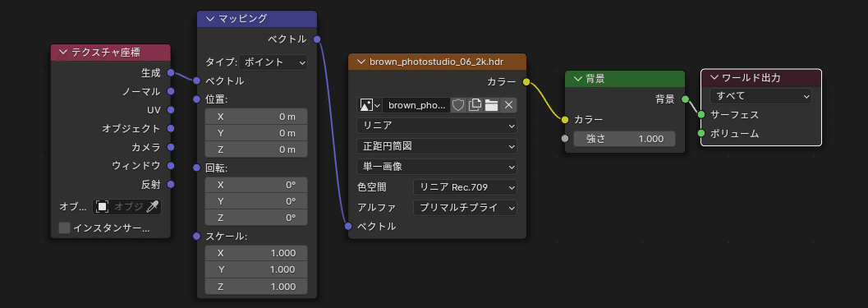This screenshot has width=868, height=308.
Task: Collapse the 背景 node
Action: tap(577, 79)
